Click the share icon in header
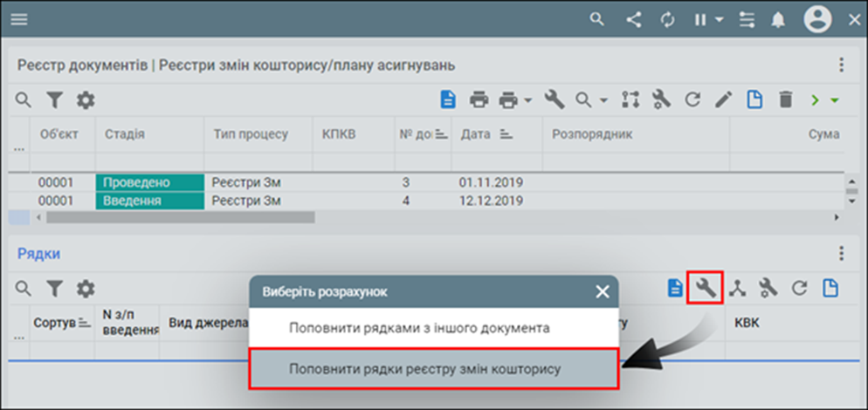 [634, 19]
